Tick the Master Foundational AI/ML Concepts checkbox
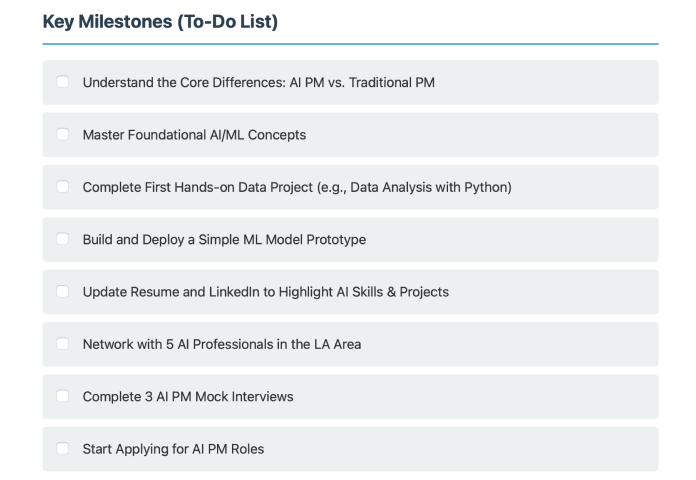696x480 pixels. (63, 134)
